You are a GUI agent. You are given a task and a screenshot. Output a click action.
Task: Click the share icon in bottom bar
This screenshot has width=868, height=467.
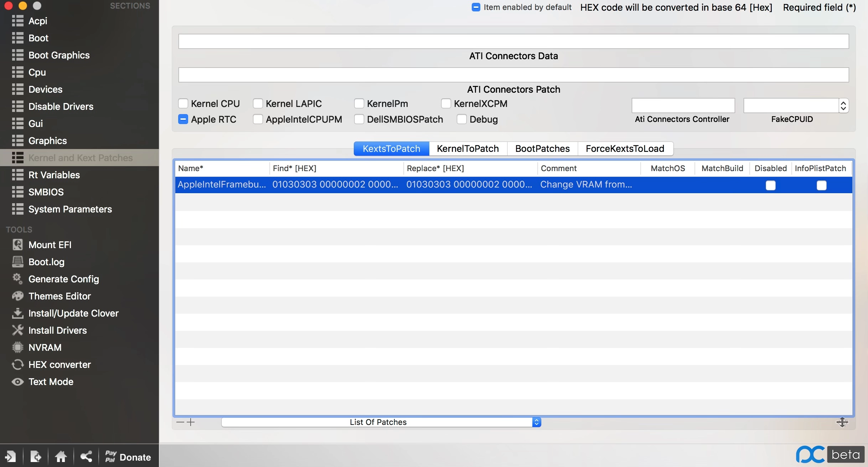(86, 456)
